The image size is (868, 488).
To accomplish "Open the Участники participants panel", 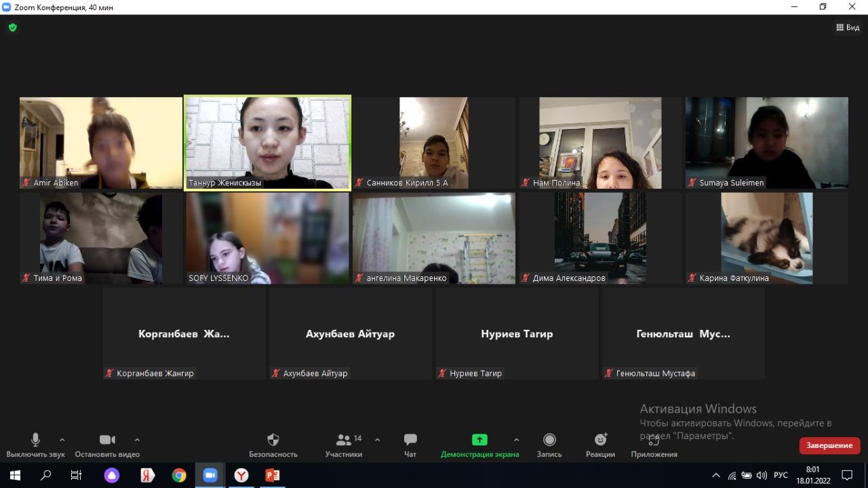I will [x=344, y=440].
